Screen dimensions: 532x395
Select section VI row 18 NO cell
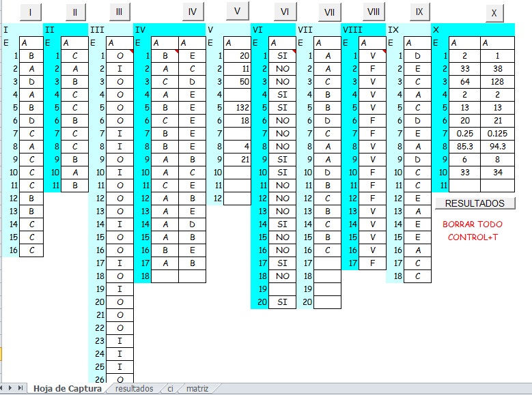[282, 276]
